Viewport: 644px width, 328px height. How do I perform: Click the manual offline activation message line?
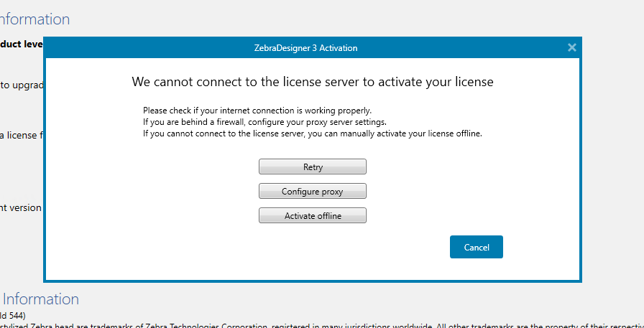pos(312,133)
